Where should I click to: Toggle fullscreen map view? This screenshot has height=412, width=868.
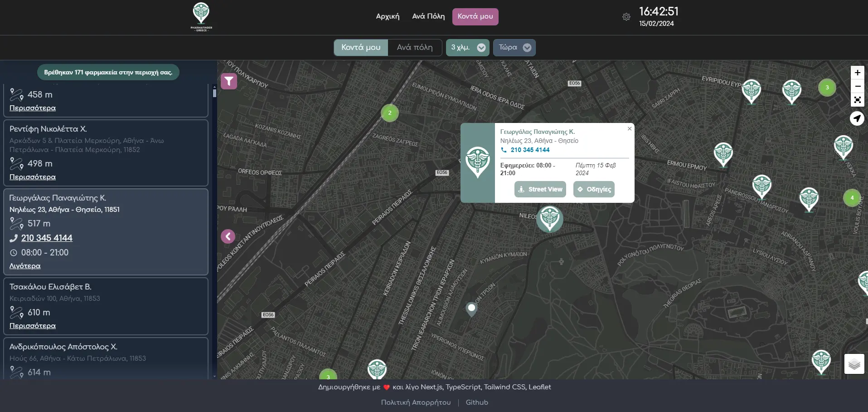857,100
